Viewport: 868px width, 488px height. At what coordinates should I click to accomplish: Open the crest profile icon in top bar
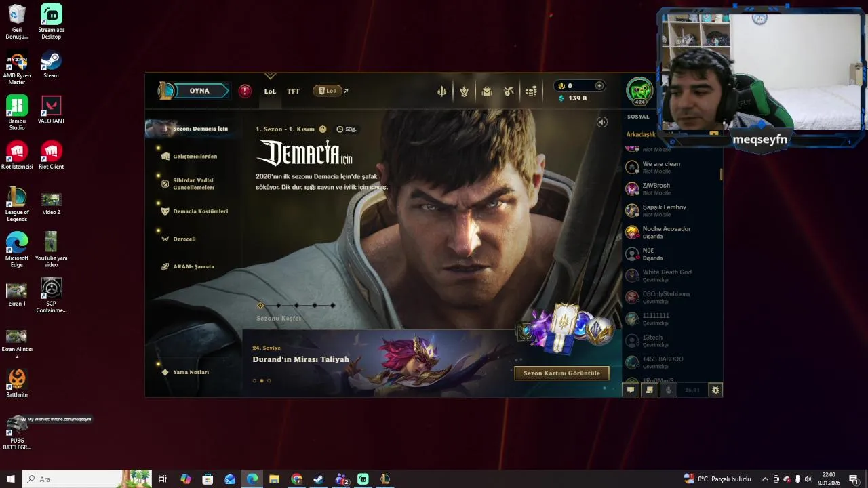[464, 91]
